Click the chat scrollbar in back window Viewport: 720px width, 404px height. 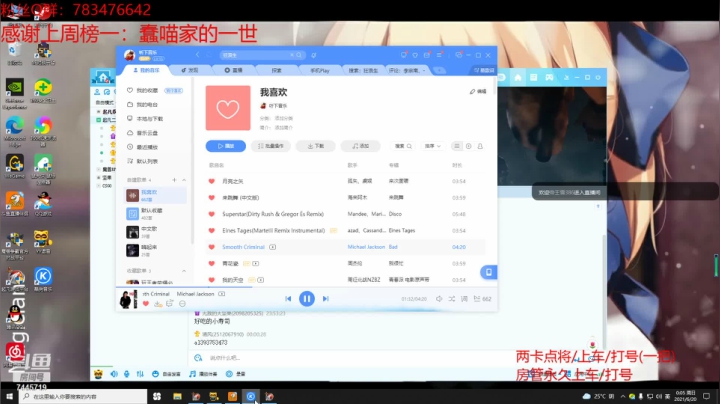pos(604,292)
